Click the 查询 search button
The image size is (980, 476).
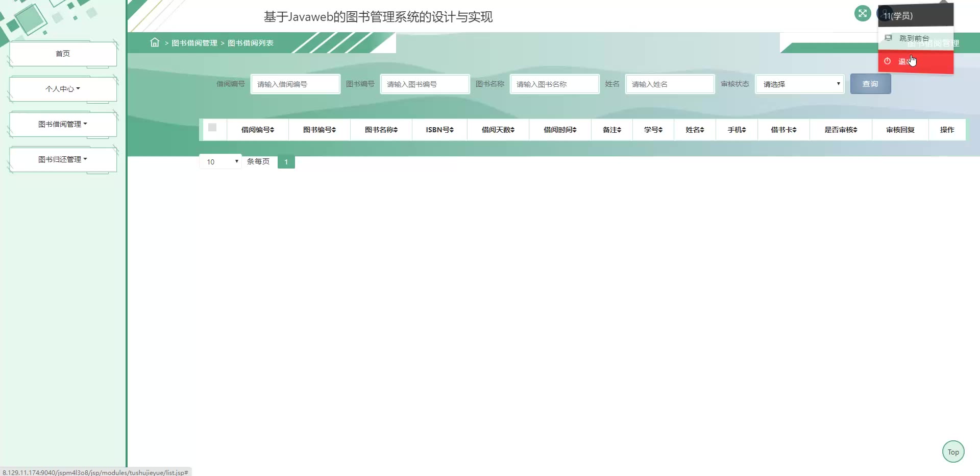coord(870,84)
